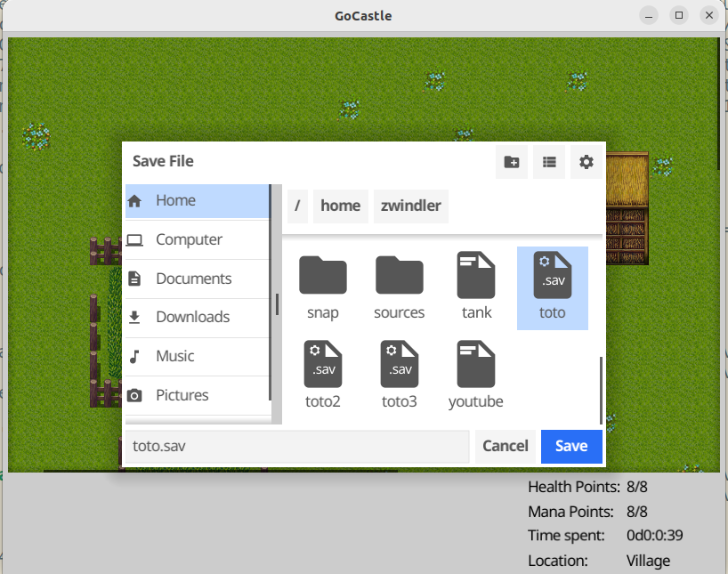Open the sources folder
728x574 pixels.
[399, 285]
